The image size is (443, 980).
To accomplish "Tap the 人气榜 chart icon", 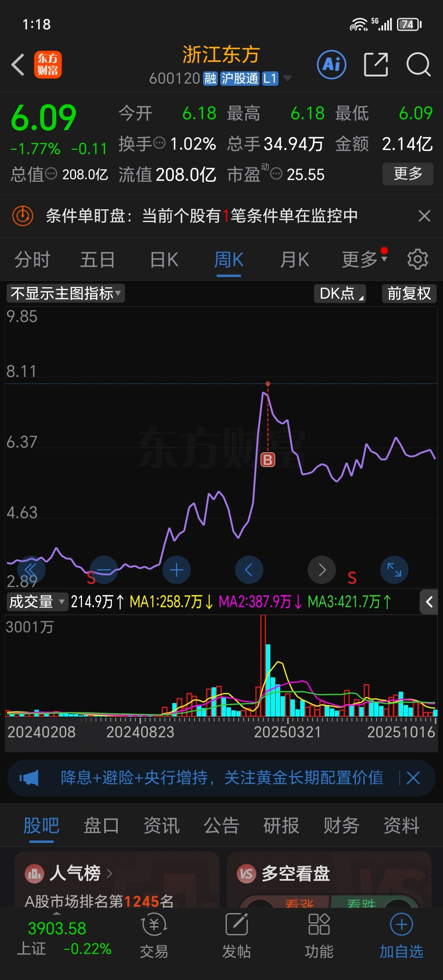I will [x=34, y=873].
